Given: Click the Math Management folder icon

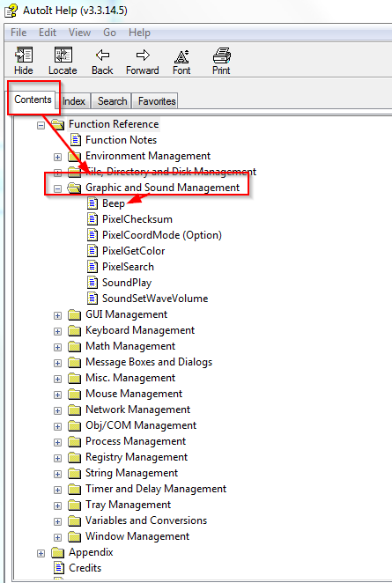Looking at the screenshot, I should 74,346.
